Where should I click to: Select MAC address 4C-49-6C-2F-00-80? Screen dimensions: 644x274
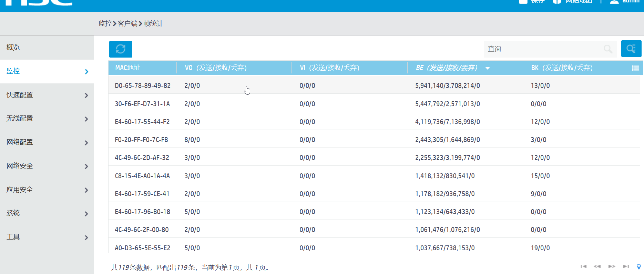[142, 230]
